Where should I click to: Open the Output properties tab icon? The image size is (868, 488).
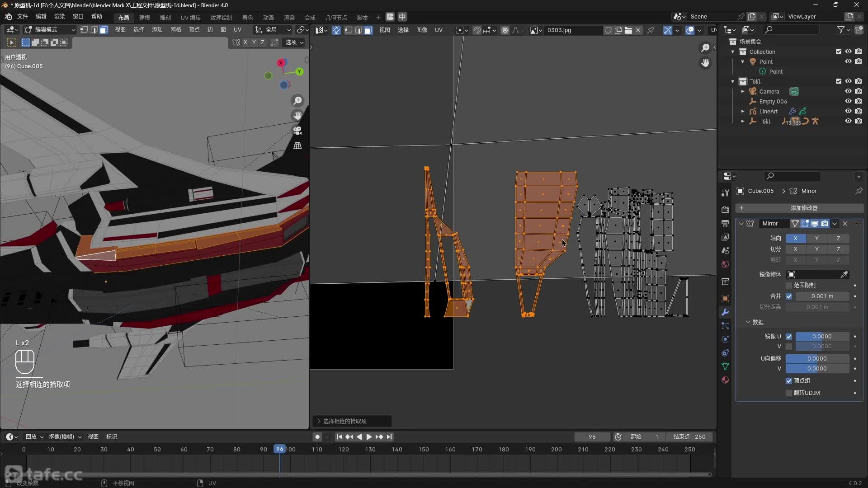pos(725,223)
